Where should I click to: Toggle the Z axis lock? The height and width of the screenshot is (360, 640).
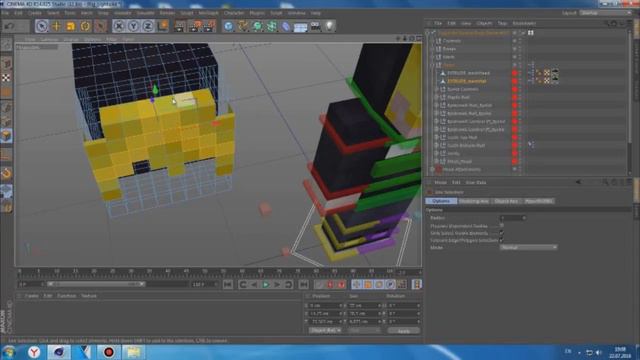click(148, 26)
